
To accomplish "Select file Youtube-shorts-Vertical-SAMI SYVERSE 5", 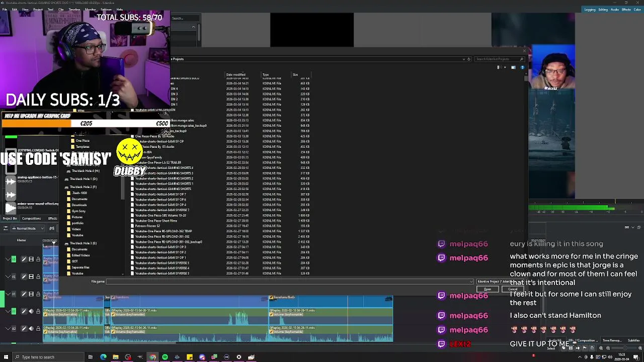I will tap(162, 263).
